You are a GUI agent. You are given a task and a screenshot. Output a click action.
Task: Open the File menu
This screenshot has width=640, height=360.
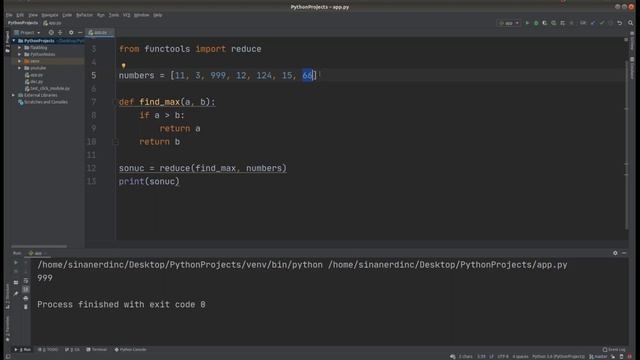[9, 15]
